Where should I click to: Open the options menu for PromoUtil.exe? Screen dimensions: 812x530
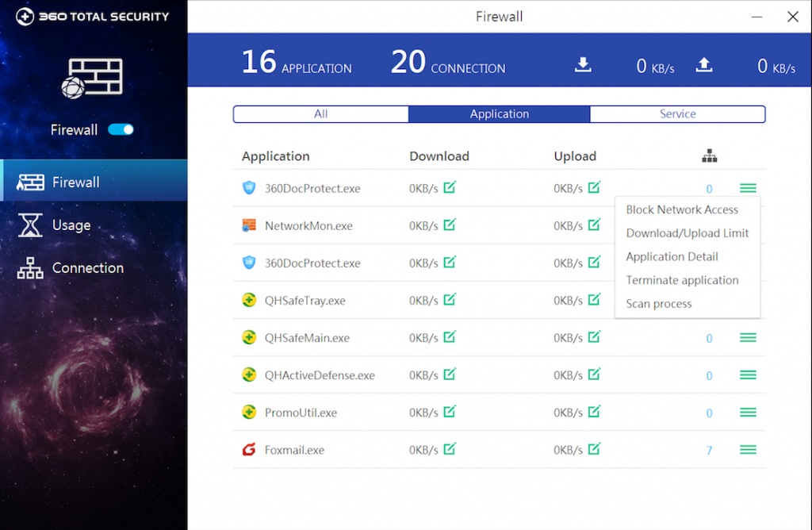[x=747, y=413]
